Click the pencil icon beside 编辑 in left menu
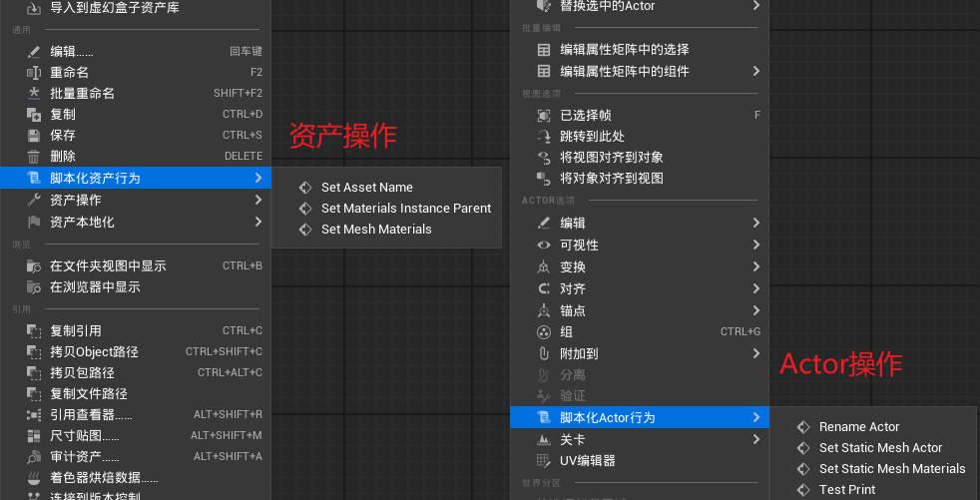 pyautogui.click(x=33, y=51)
